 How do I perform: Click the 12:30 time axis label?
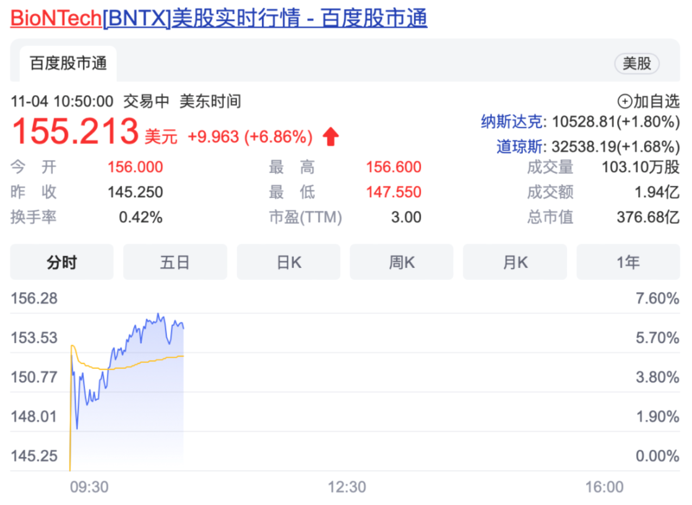(x=346, y=487)
